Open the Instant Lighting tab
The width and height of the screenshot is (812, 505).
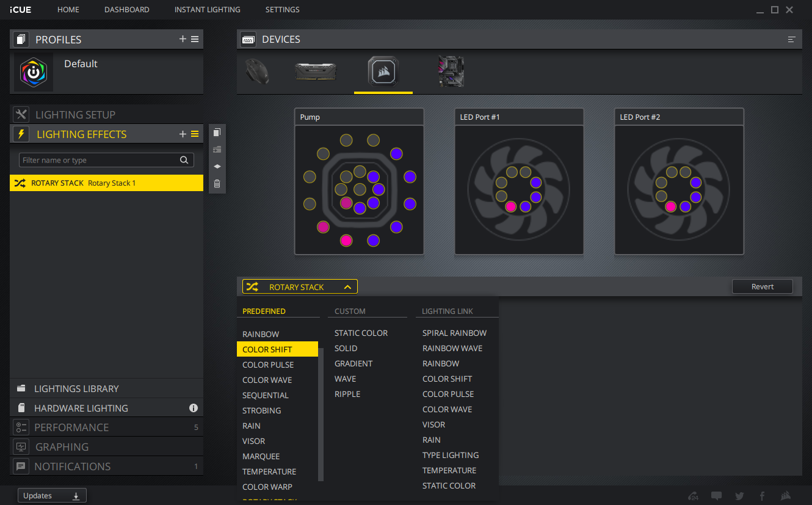click(x=207, y=10)
